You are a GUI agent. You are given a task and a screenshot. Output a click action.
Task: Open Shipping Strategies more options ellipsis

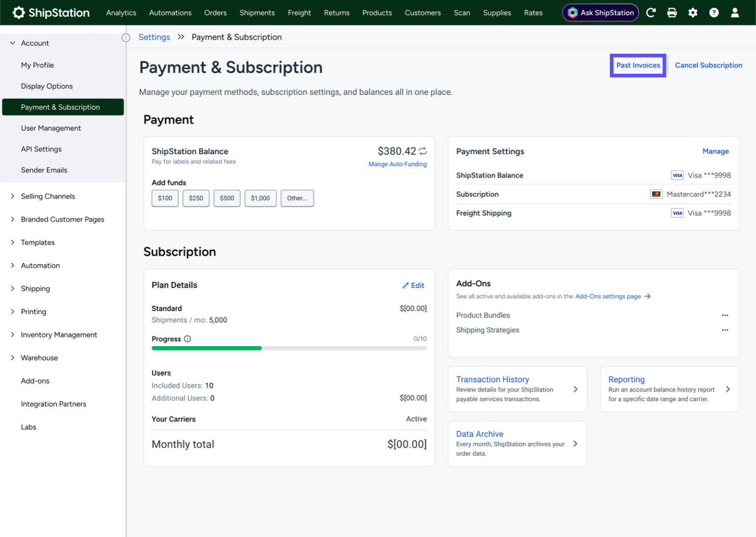pyautogui.click(x=725, y=330)
